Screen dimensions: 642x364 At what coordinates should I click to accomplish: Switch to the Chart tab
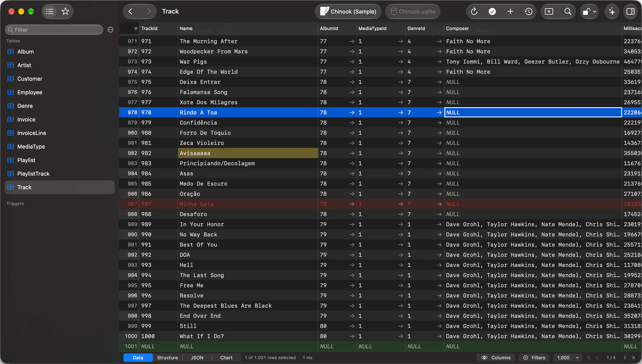tap(226, 357)
